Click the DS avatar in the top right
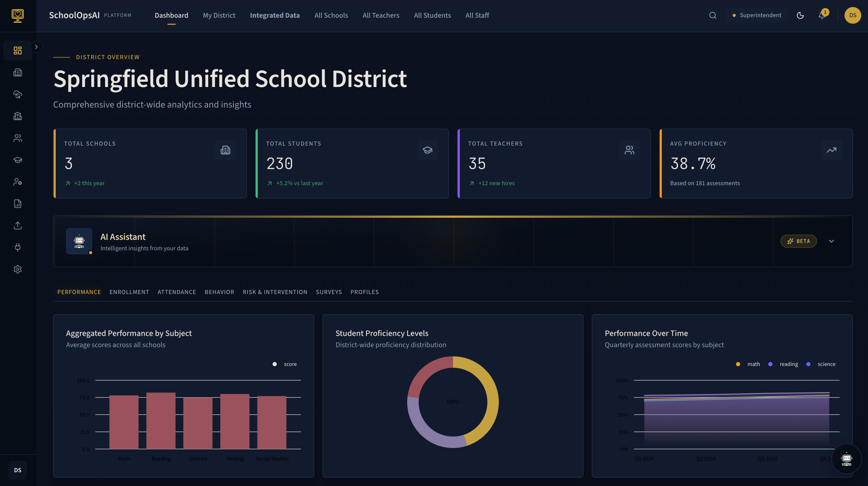Screen dimensions: 868x486 point(852,15)
